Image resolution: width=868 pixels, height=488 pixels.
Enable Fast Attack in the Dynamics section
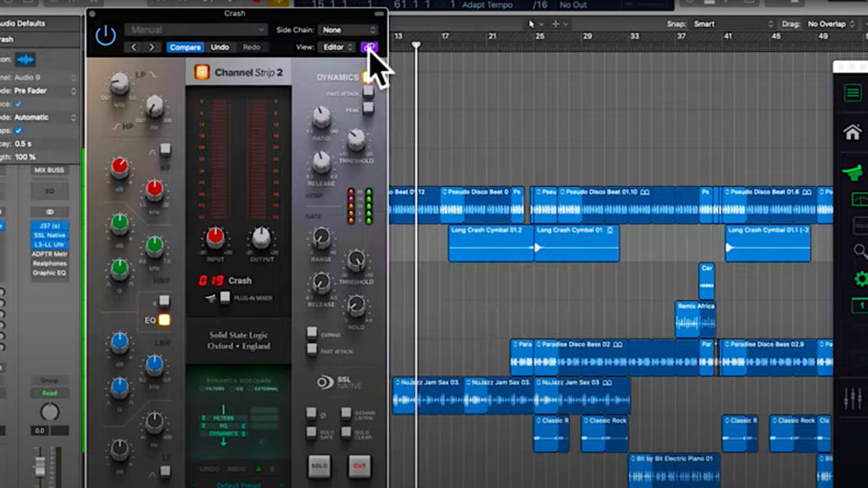tap(368, 92)
